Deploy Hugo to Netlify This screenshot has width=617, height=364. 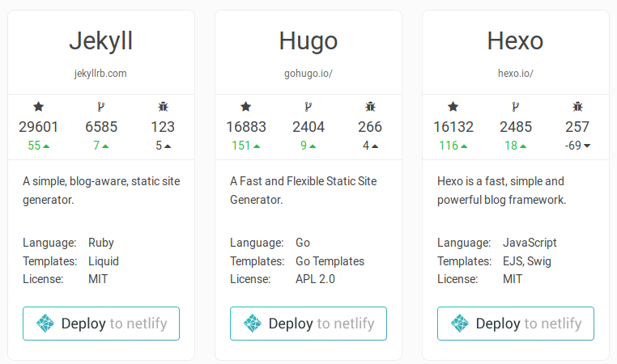tap(308, 324)
